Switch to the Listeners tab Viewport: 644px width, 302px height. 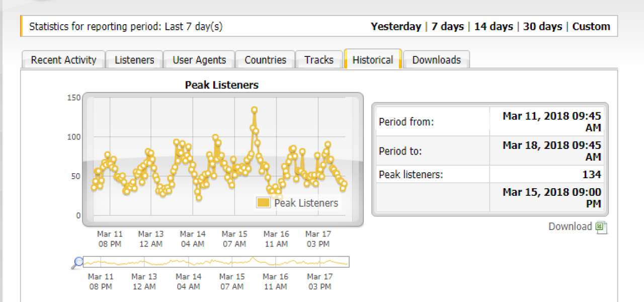point(134,60)
